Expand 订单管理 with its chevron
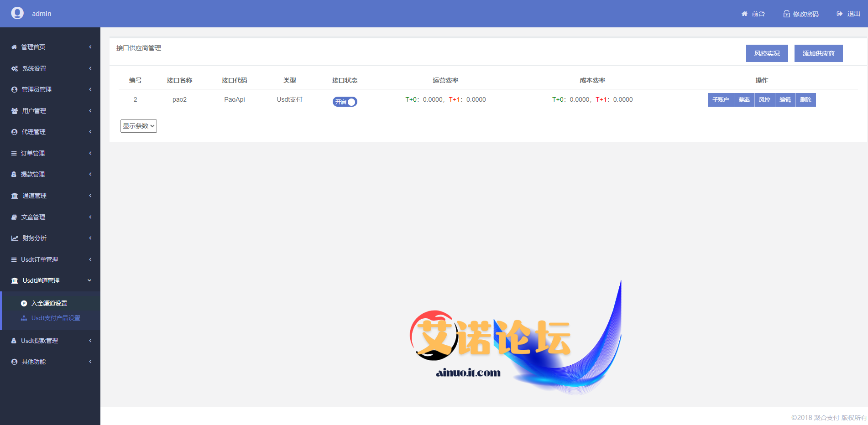Screen dimensions: 868x425 pos(90,153)
